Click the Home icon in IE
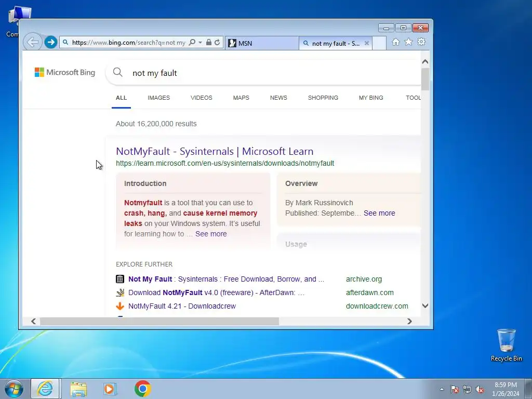The height and width of the screenshot is (399, 532). (x=395, y=42)
